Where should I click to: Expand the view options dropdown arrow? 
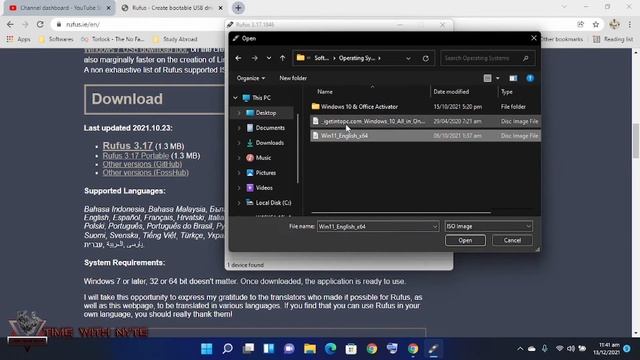tap(498, 78)
